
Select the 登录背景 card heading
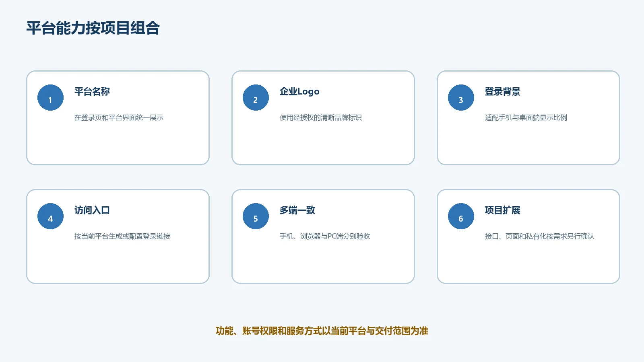coord(503,91)
